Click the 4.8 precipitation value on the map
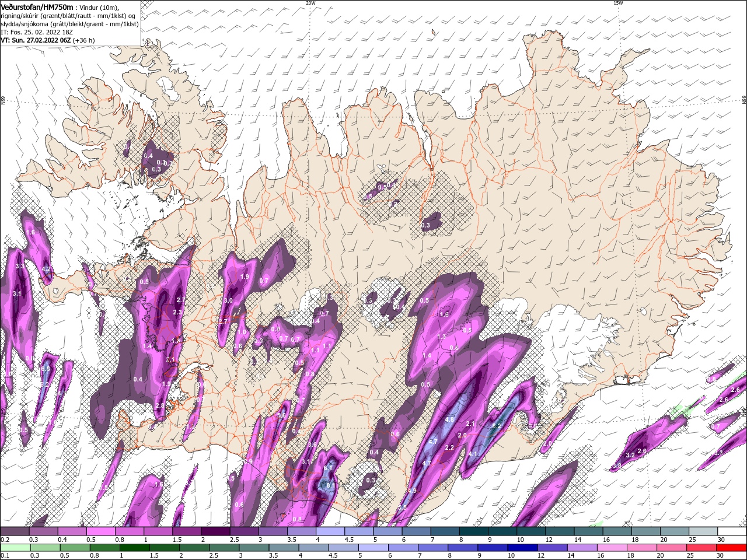 pos(449,419)
